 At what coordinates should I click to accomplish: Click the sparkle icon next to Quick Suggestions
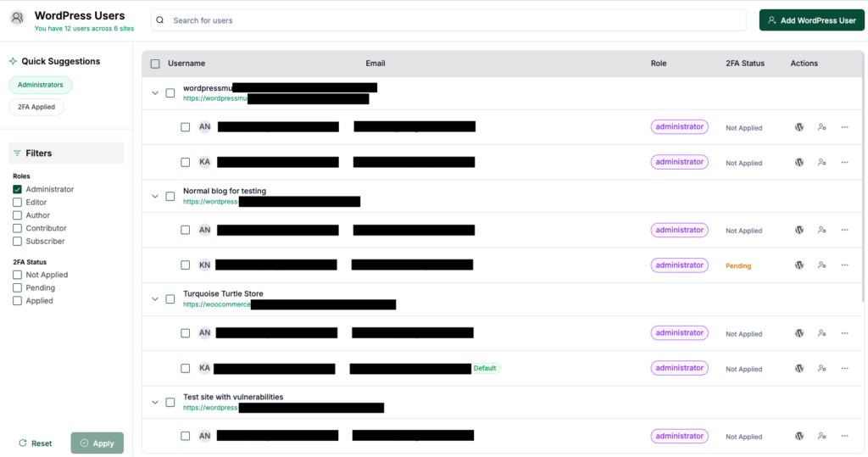tap(13, 61)
